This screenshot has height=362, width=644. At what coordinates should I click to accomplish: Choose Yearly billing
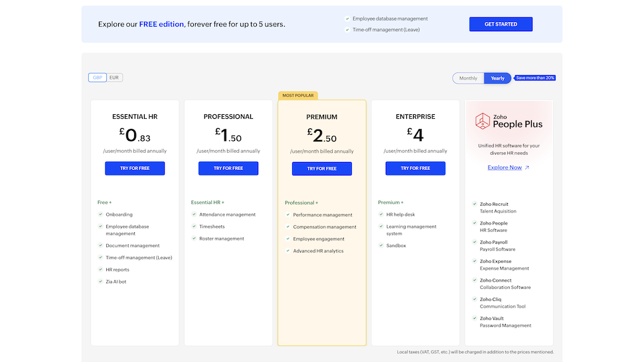pyautogui.click(x=497, y=78)
